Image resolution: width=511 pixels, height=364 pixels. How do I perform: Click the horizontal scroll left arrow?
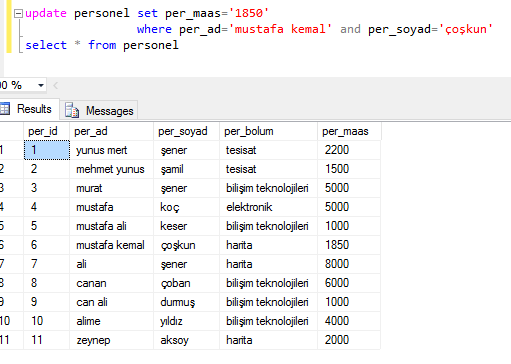tap(56, 85)
